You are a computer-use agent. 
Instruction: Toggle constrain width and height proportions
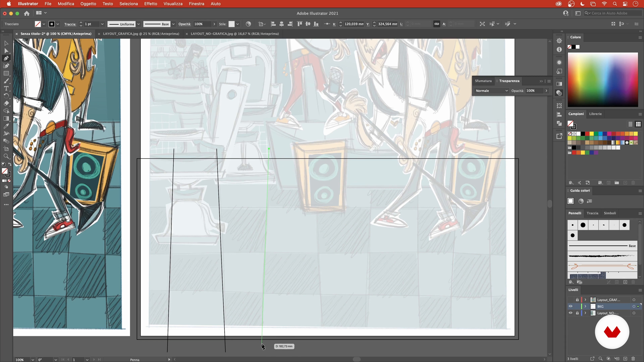pyautogui.click(x=437, y=24)
